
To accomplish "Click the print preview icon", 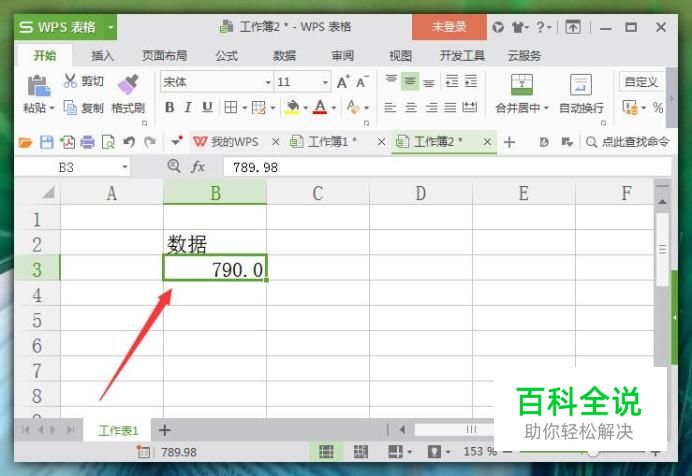I will pyautogui.click(x=108, y=142).
